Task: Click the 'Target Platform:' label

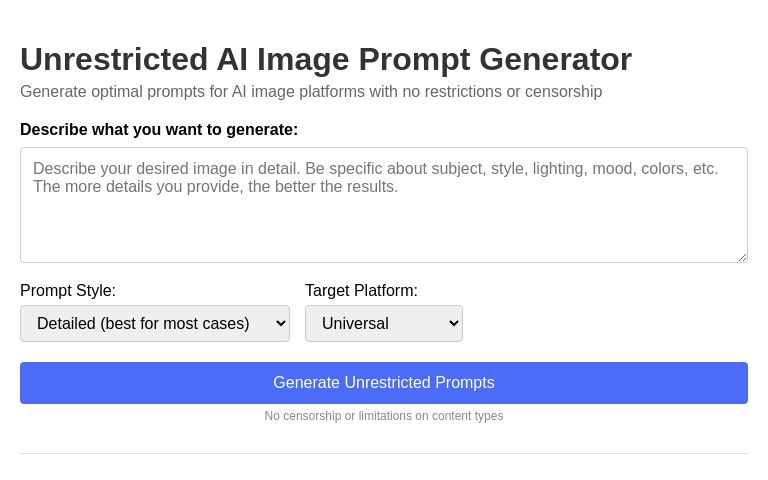Action: click(361, 291)
